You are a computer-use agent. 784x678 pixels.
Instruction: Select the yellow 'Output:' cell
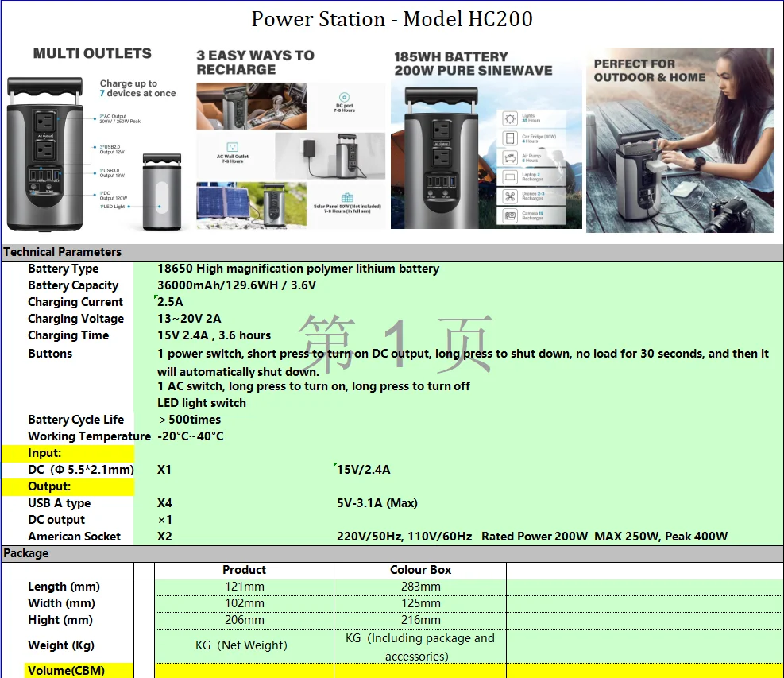click(68, 487)
